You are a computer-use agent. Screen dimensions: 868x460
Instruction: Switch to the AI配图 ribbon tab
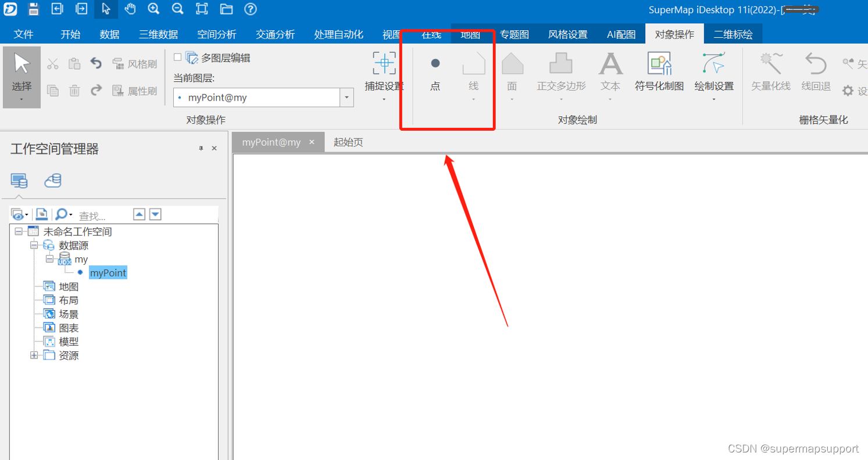(621, 34)
